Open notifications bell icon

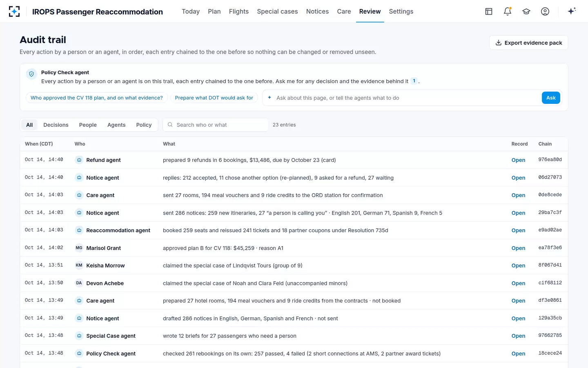pos(508,11)
